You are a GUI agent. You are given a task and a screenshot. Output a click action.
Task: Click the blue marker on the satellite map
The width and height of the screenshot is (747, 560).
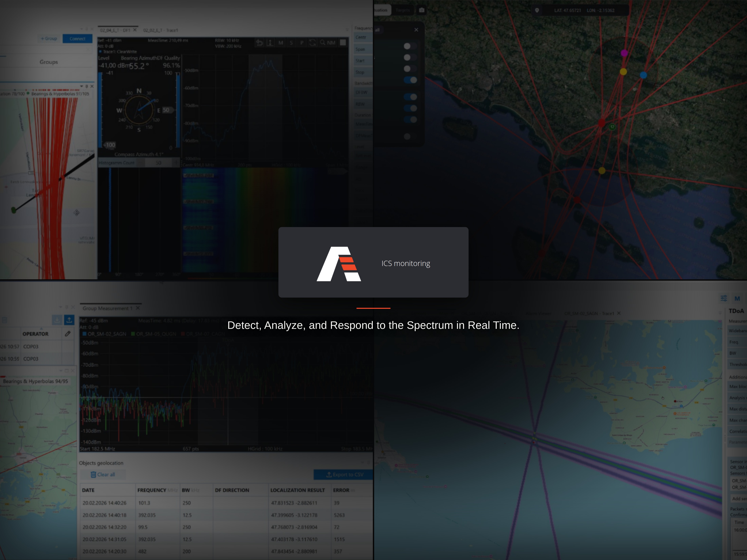[x=643, y=75]
